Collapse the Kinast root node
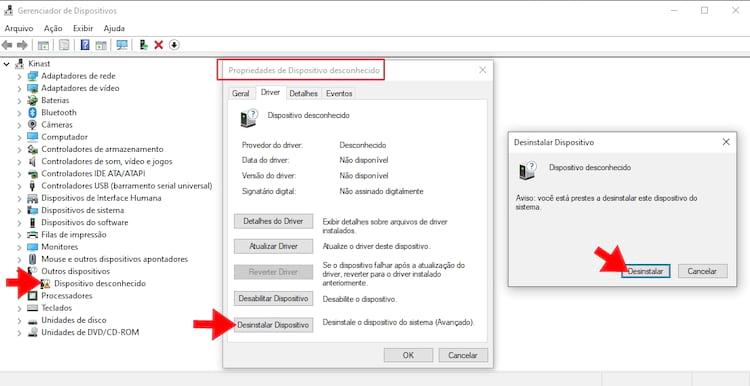This screenshot has height=386, width=750. 7,64
